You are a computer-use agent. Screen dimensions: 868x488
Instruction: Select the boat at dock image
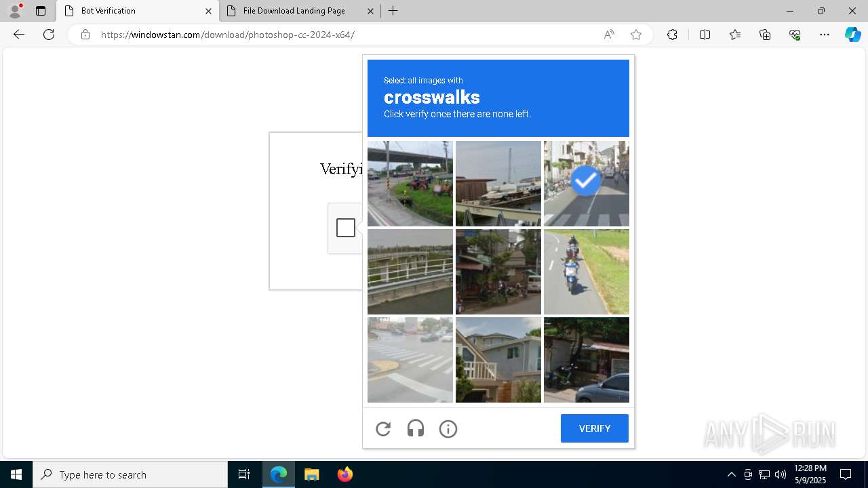[x=498, y=184]
